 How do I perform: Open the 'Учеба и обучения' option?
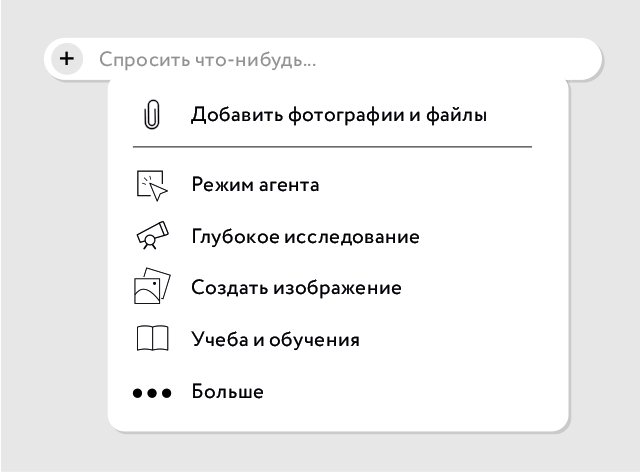click(275, 340)
